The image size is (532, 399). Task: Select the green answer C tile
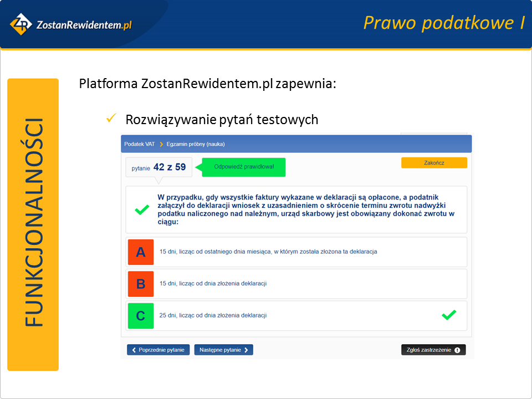pos(141,316)
